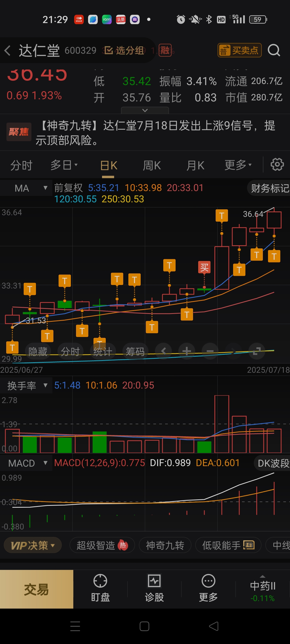
Task: Tap Android home button
Action: tap(144, 626)
